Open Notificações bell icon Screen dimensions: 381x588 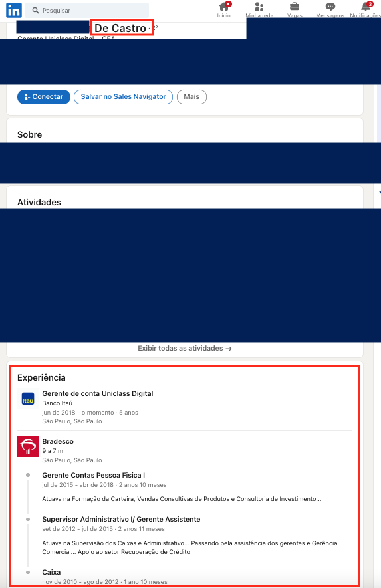coord(366,7)
